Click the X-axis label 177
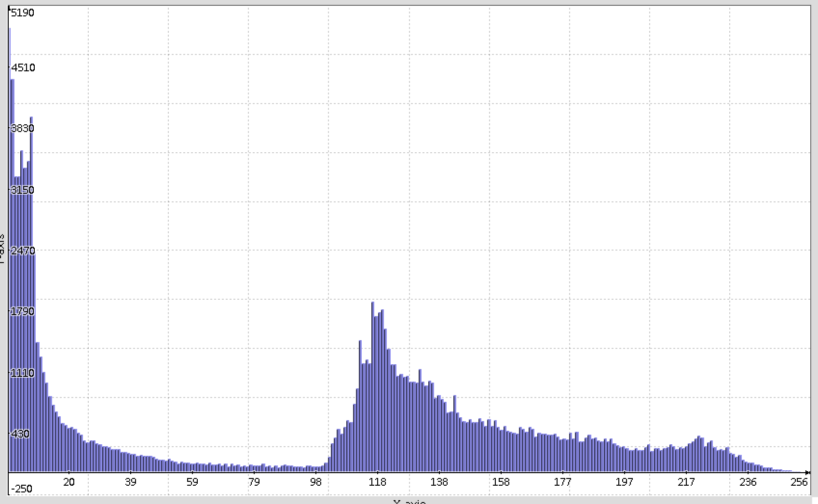Screen dimensions: 818x504 [563, 482]
